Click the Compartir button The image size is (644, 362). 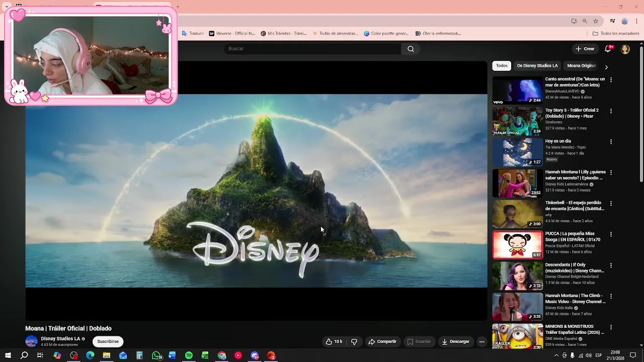point(382,341)
